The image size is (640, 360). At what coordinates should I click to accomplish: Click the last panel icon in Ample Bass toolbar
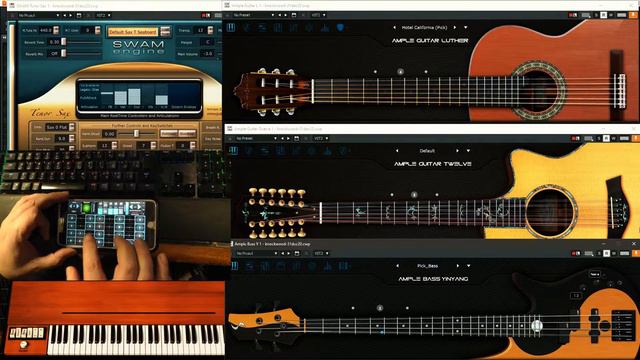[344, 266]
